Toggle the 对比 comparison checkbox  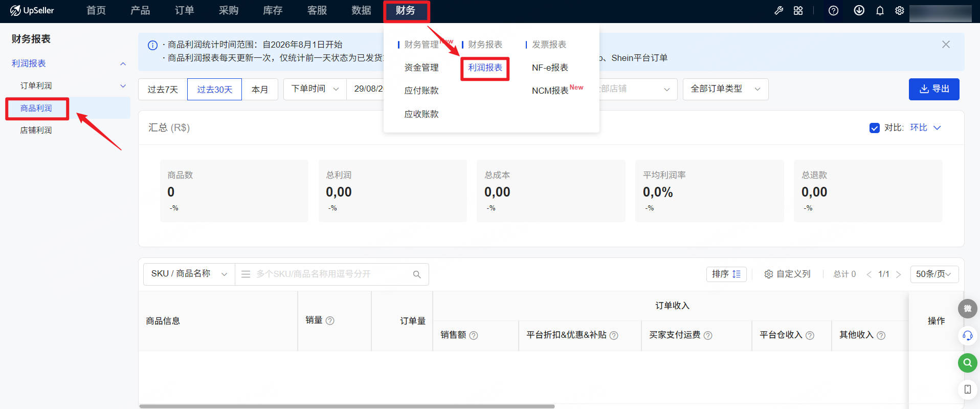[x=875, y=128]
